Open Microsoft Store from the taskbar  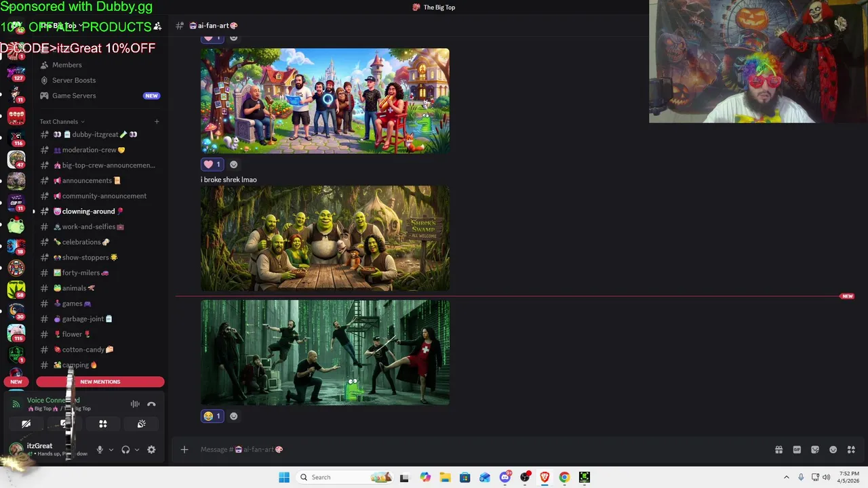point(465,477)
